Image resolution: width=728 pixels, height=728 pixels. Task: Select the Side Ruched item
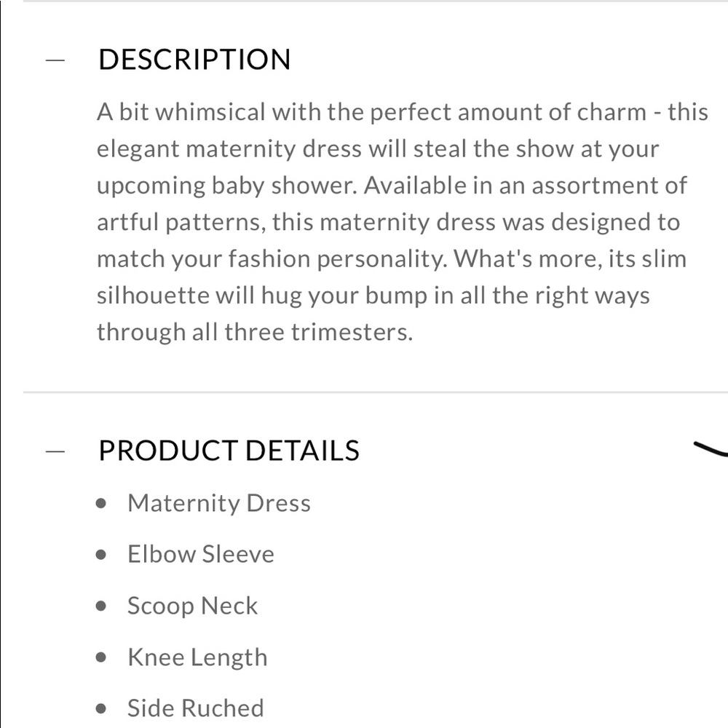tap(196, 708)
